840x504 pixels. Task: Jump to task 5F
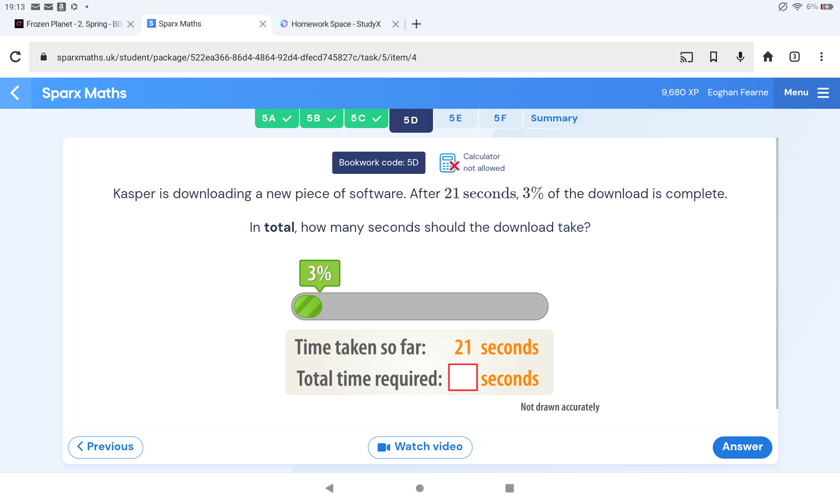(x=500, y=118)
